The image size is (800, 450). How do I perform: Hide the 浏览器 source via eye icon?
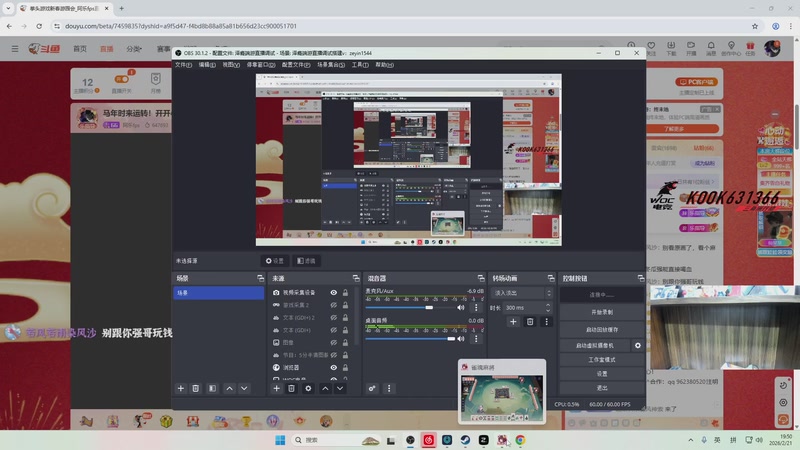(x=334, y=367)
